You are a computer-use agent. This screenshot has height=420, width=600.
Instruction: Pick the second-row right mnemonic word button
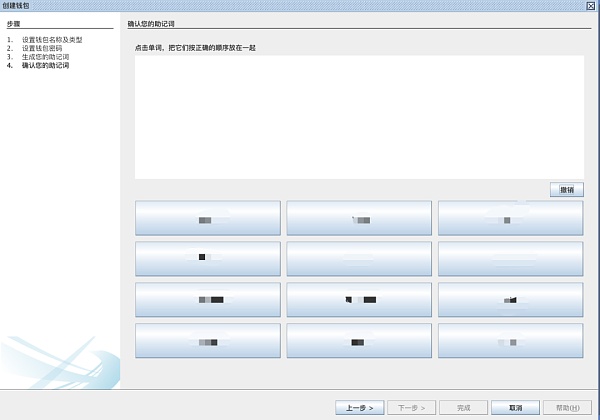(510, 259)
